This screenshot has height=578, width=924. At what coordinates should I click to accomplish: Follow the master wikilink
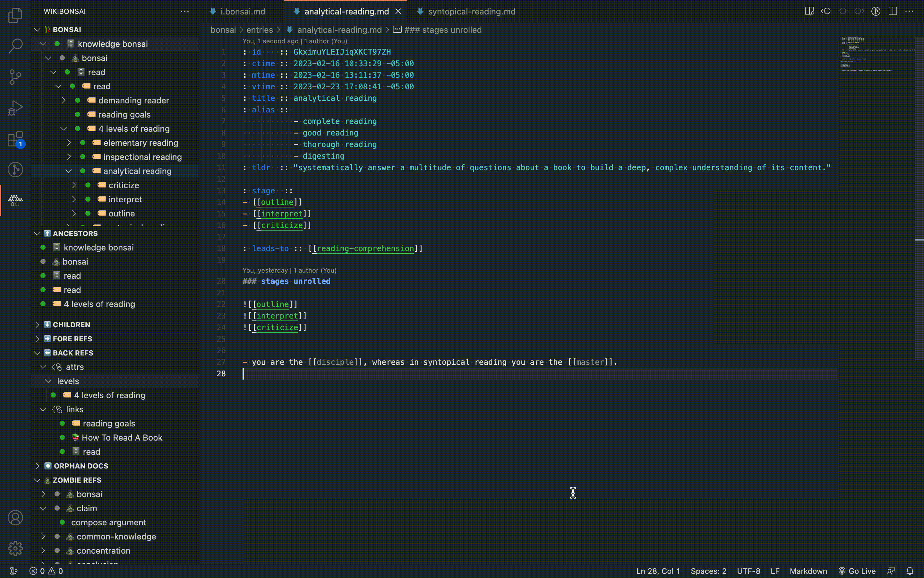coord(590,362)
